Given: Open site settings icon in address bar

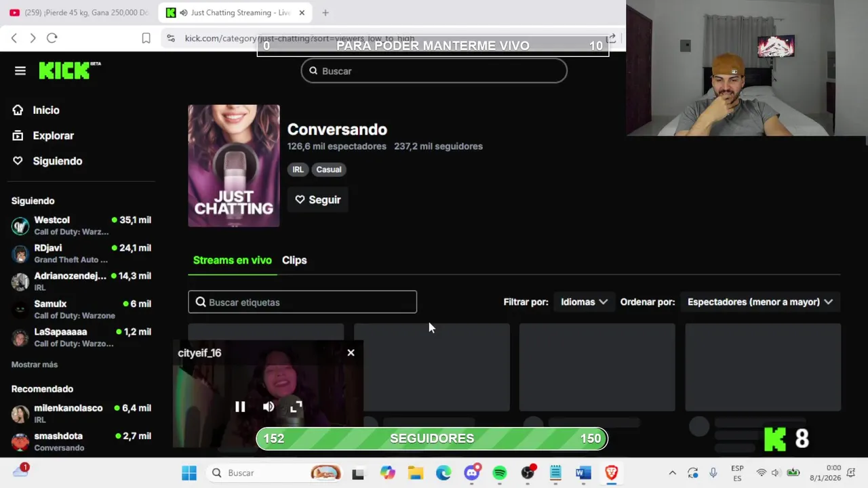Looking at the screenshot, I should click(171, 39).
